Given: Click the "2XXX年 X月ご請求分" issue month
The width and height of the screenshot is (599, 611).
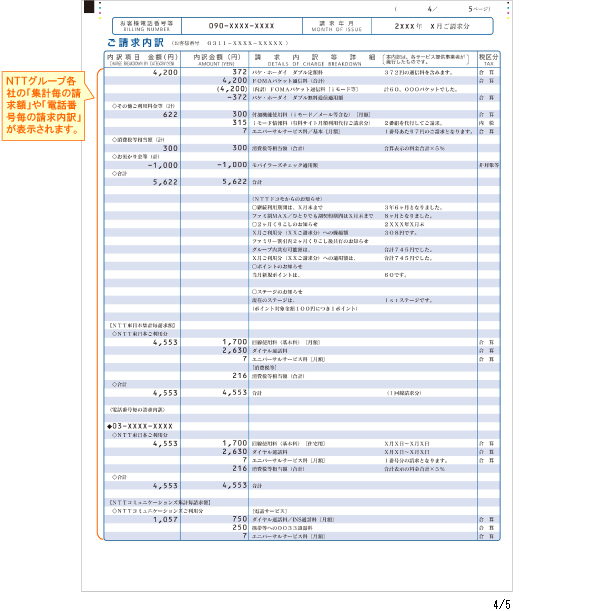Looking at the screenshot, I should pyautogui.click(x=432, y=26).
